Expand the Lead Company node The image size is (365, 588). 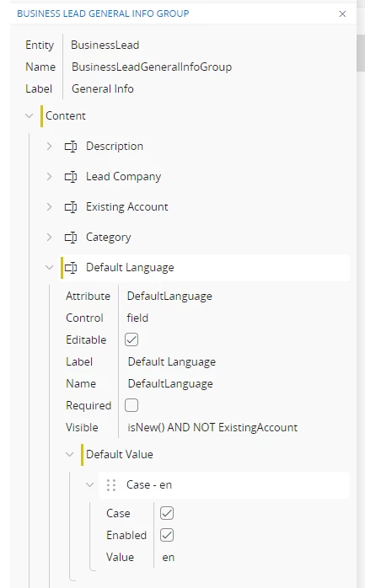pos(49,177)
